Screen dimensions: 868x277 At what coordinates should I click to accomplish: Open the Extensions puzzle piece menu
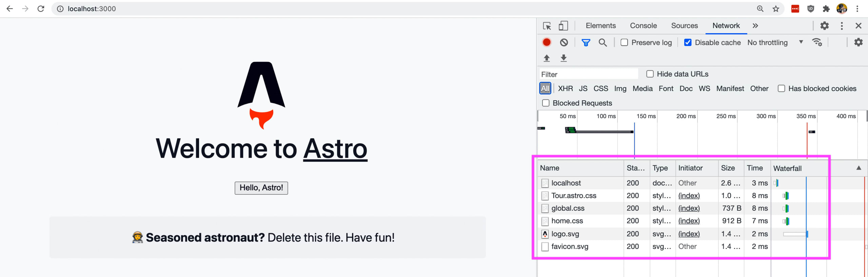coord(826,9)
